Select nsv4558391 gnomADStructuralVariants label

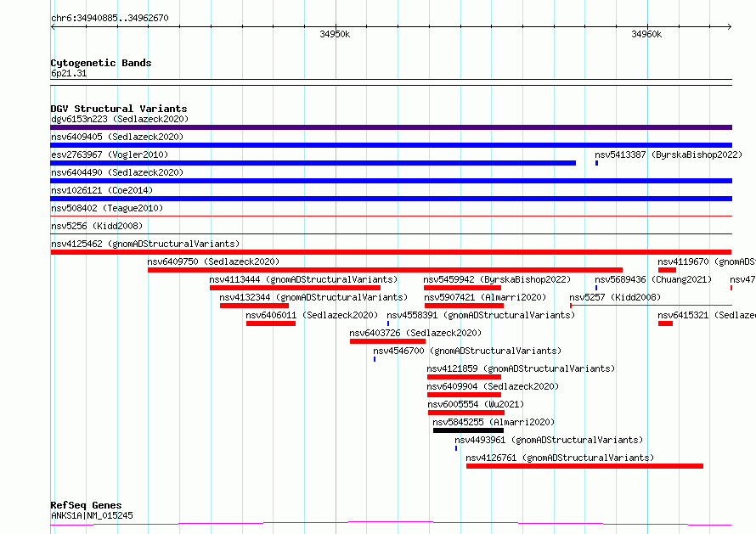481,315
